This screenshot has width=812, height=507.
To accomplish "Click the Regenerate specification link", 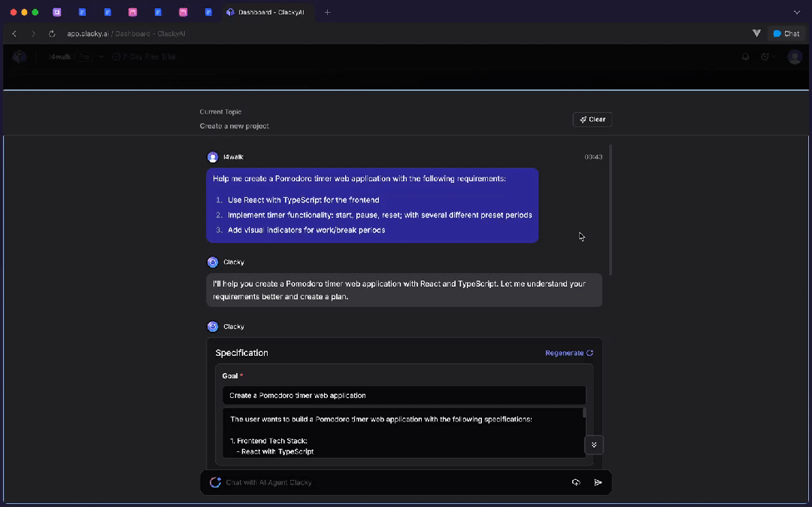I will [x=568, y=353].
